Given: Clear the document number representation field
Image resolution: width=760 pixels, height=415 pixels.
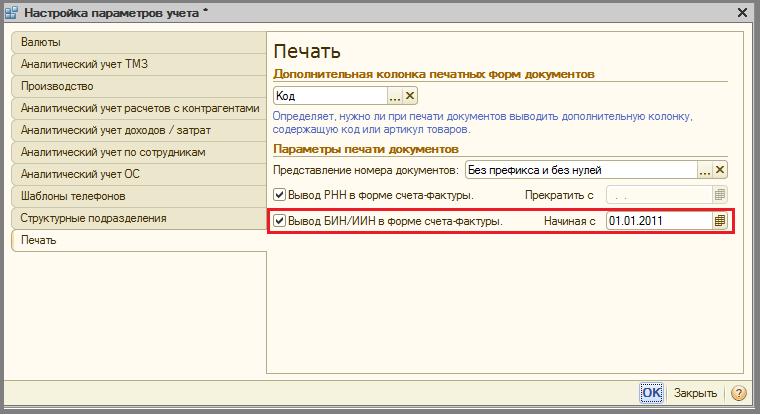Looking at the screenshot, I should pos(720,170).
